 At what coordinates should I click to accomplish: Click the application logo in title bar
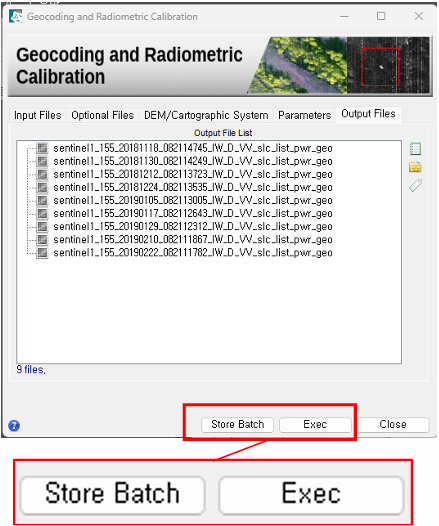click(x=16, y=16)
